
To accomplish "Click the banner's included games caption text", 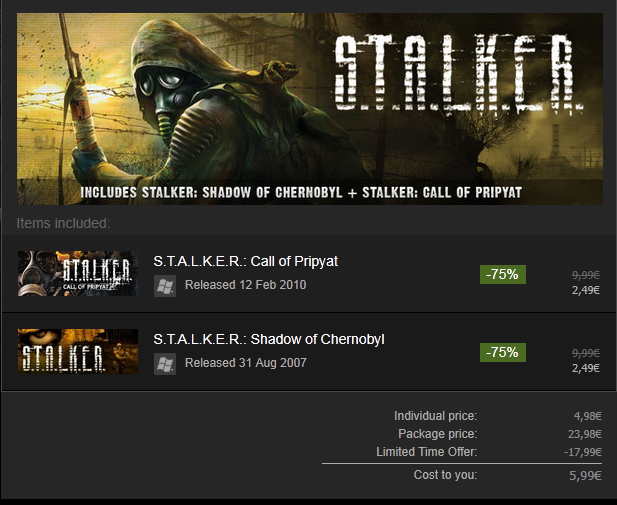I will [x=301, y=192].
